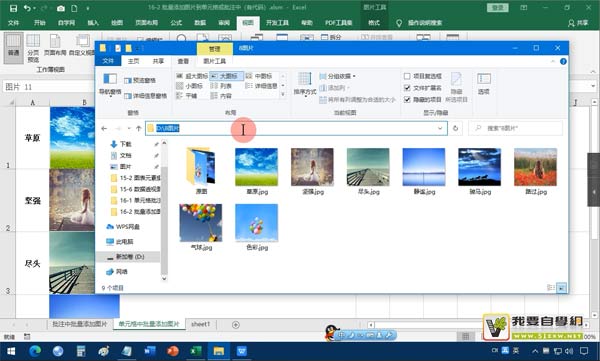Open the Explorer 共享 tab
Image resolution: width=600 pixels, height=361 pixels.
pos(158,61)
